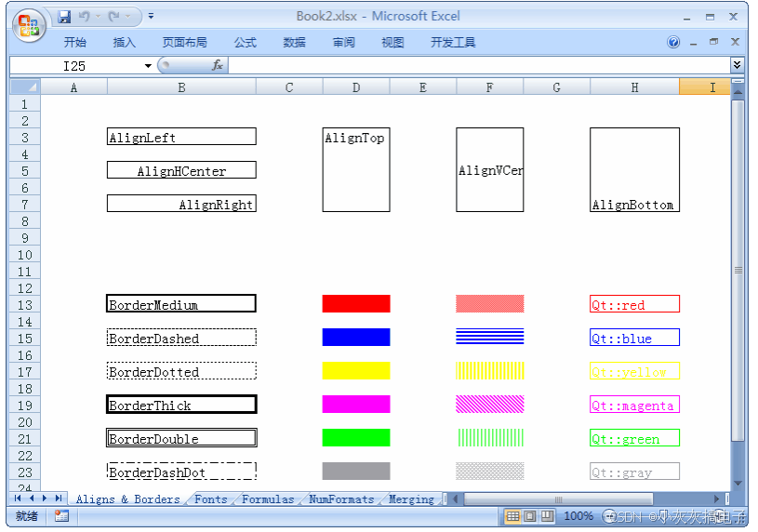The height and width of the screenshot is (532, 758).
Task: Switch to Page Break Preview icon
Action: point(547,516)
